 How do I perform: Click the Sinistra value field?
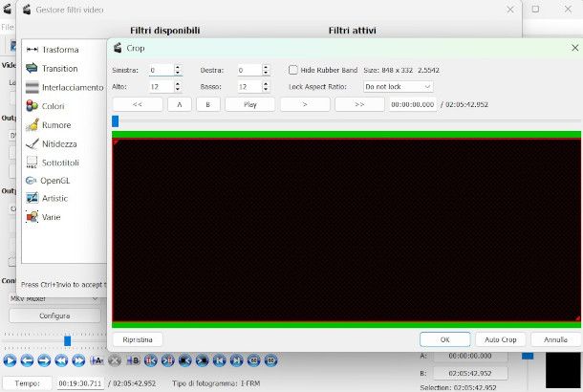(162, 70)
